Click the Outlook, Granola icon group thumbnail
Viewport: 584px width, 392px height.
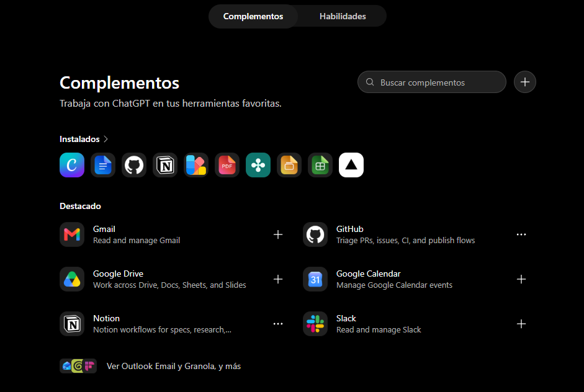point(78,367)
